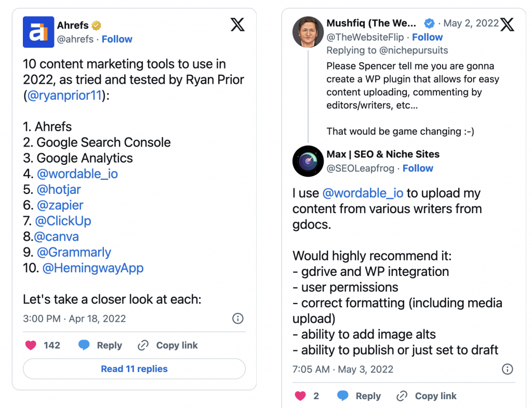532x408 pixels.
Task: Open info icon on Max's tweet
Action: click(507, 370)
